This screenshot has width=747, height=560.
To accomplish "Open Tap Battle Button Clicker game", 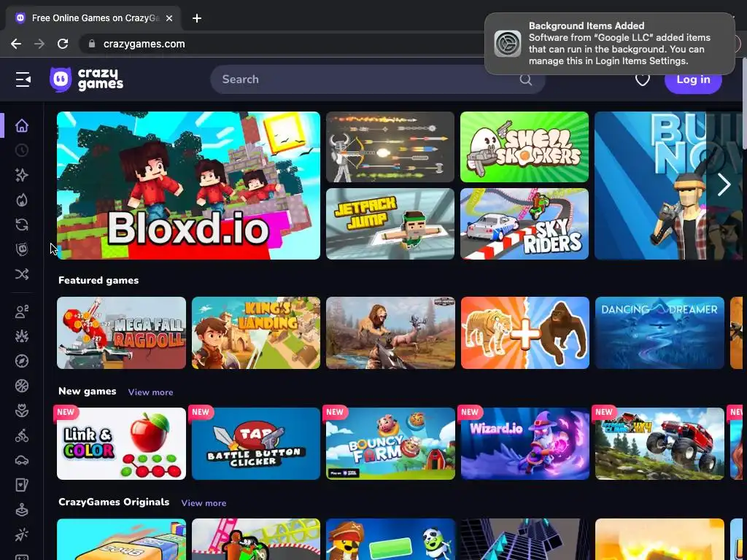I will (x=256, y=444).
